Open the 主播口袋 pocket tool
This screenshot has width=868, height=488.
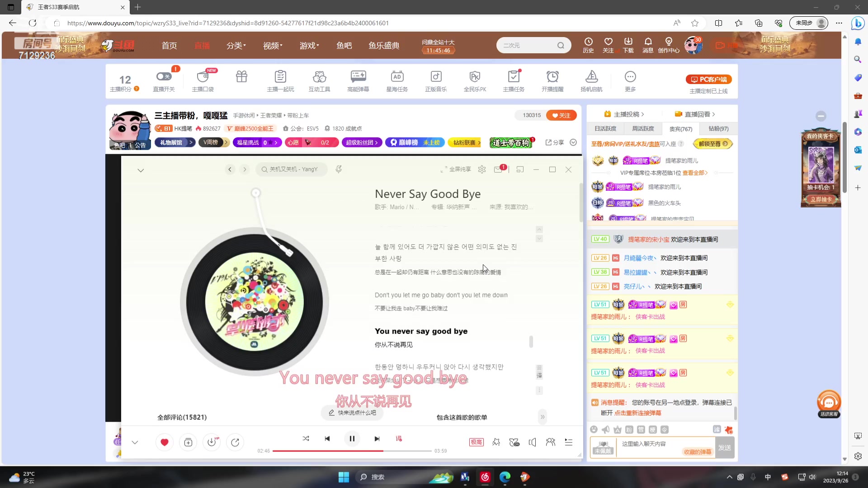[x=203, y=81]
